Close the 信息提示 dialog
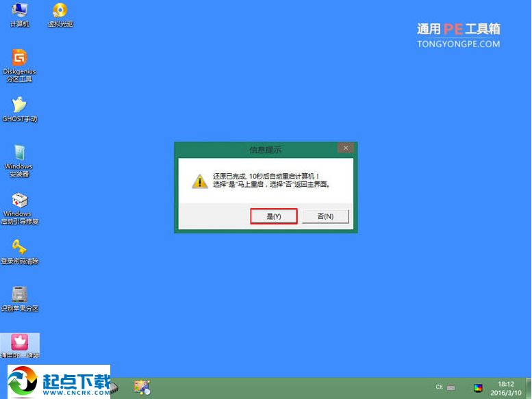The image size is (532, 399). 346,148
